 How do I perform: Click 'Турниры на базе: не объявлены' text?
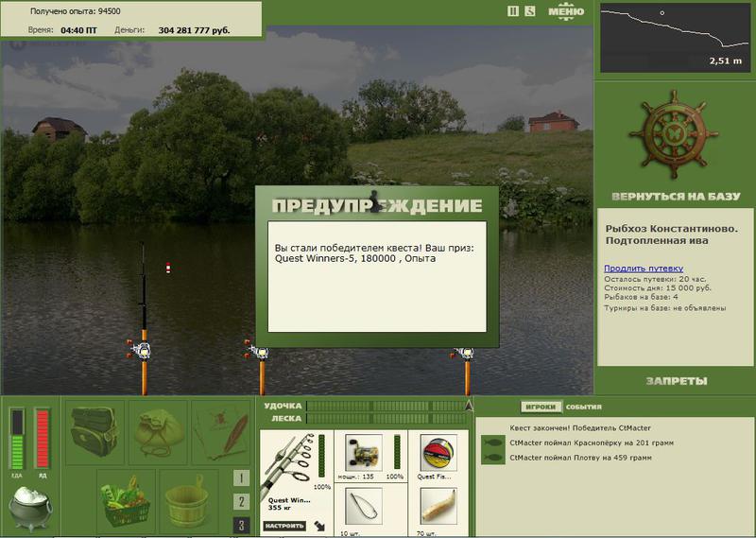pos(665,308)
